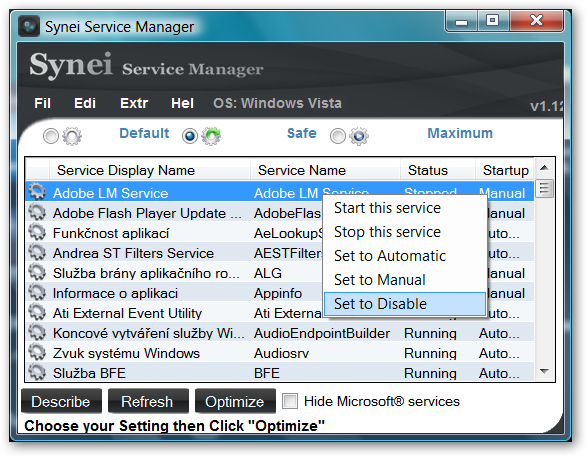Click the AudioEndpointBuilder service name cell
The height and width of the screenshot is (456, 586).
[x=322, y=333]
